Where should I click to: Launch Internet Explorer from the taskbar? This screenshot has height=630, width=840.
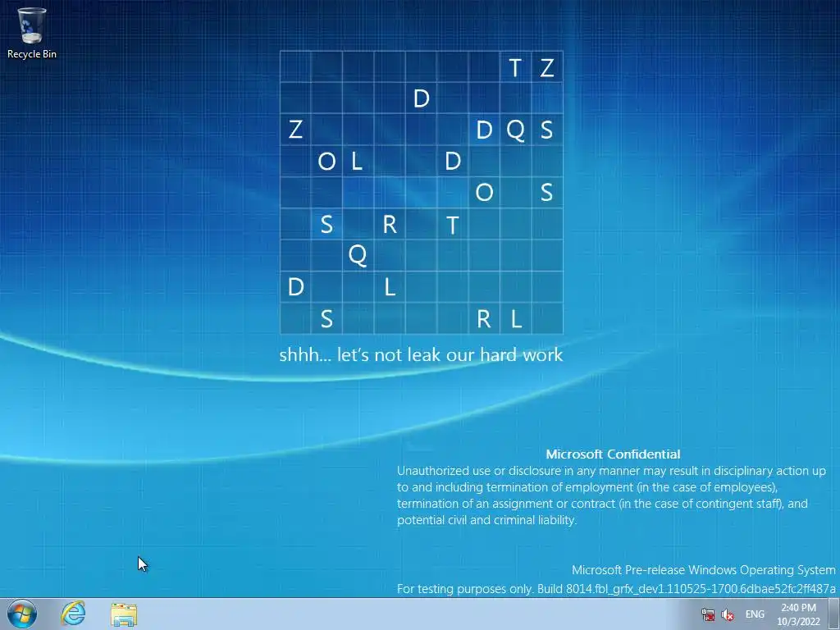tap(73, 614)
